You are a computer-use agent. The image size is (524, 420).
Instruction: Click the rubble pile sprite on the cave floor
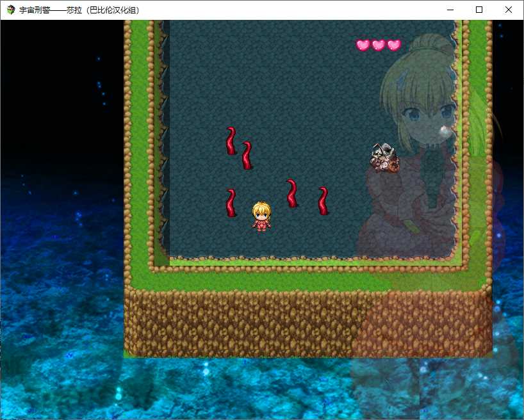[x=384, y=157]
